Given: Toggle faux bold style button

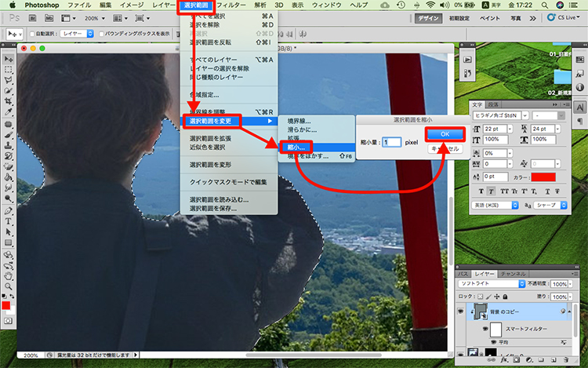Looking at the screenshot, I should coord(481,191).
